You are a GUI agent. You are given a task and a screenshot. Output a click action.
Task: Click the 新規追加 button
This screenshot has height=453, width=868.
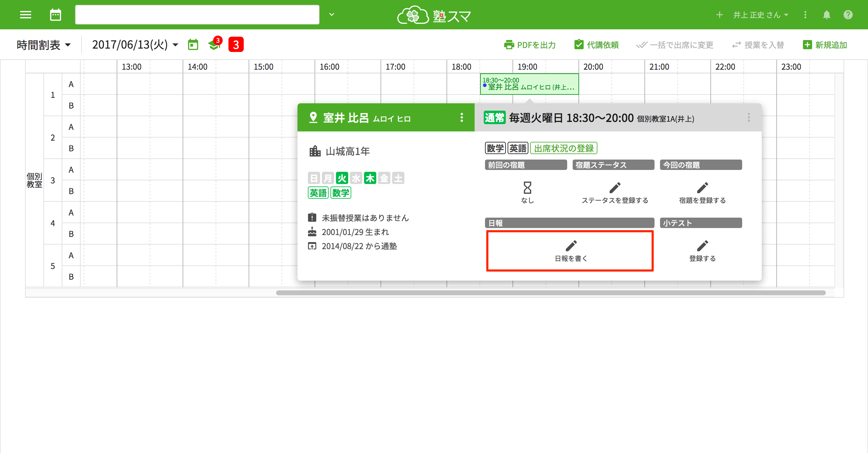click(x=825, y=45)
